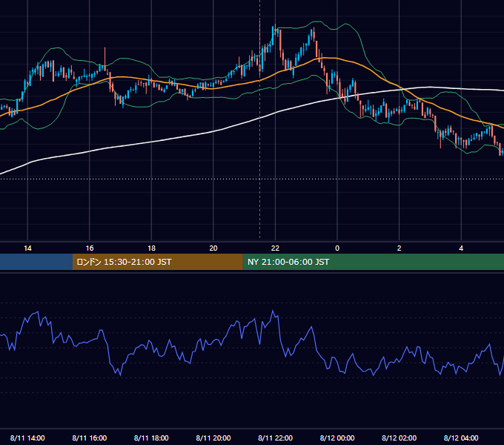Click the date label 8/11 20:00
This screenshot has width=504, height=445.
click(213, 438)
